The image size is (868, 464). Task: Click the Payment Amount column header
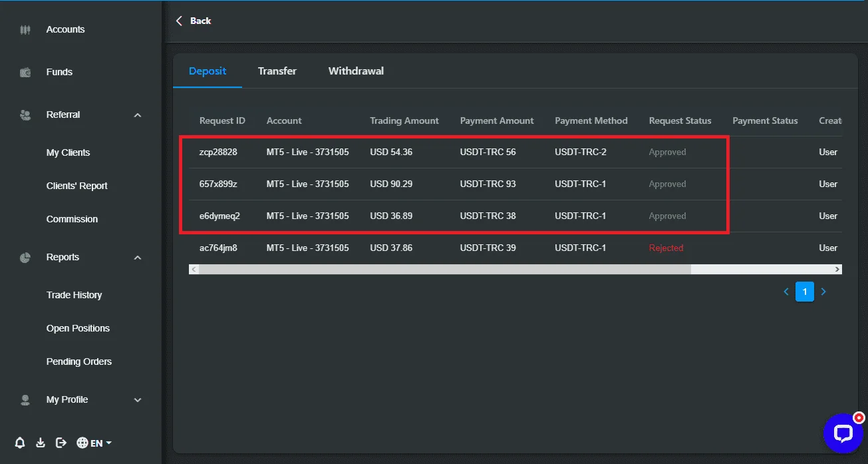point(497,121)
